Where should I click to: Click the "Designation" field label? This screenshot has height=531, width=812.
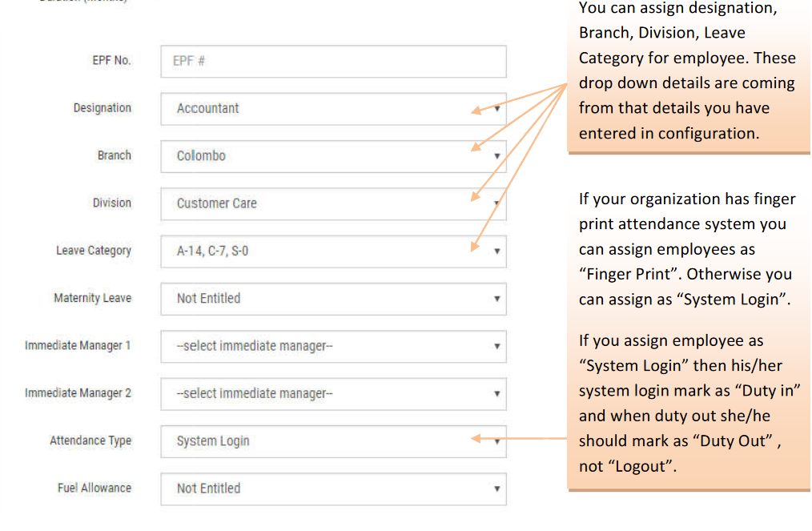[x=102, y=108]
